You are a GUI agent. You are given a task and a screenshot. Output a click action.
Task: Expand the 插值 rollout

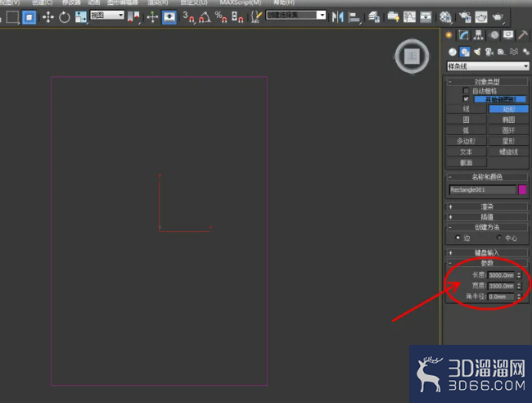coord(487,216)
